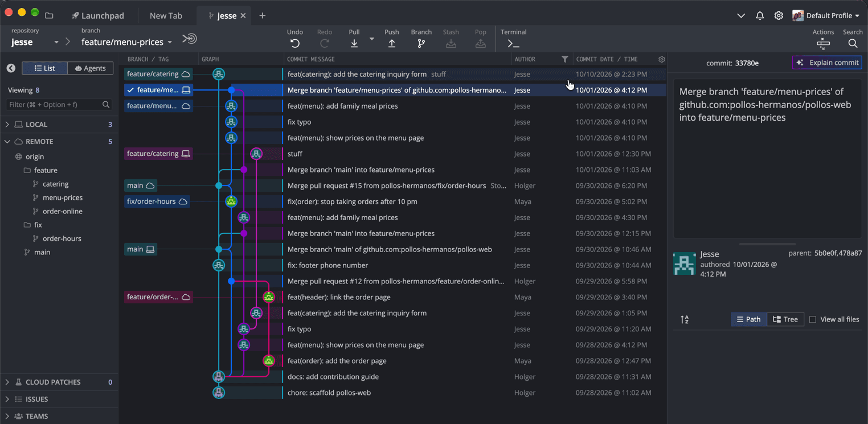Switch file view to Path
This screenshot has height=424, width=868.
pos(749,319)
